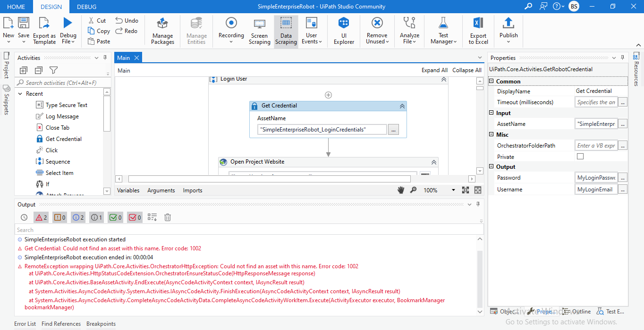644x330 pixels.
Task: Collapse the Misc properties section
Action: tap(491, 135)
